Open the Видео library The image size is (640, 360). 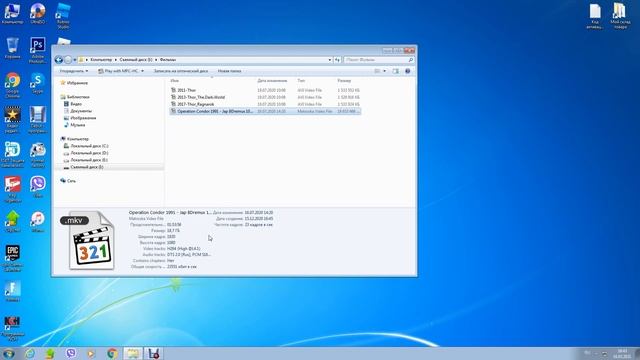point(73,104)
